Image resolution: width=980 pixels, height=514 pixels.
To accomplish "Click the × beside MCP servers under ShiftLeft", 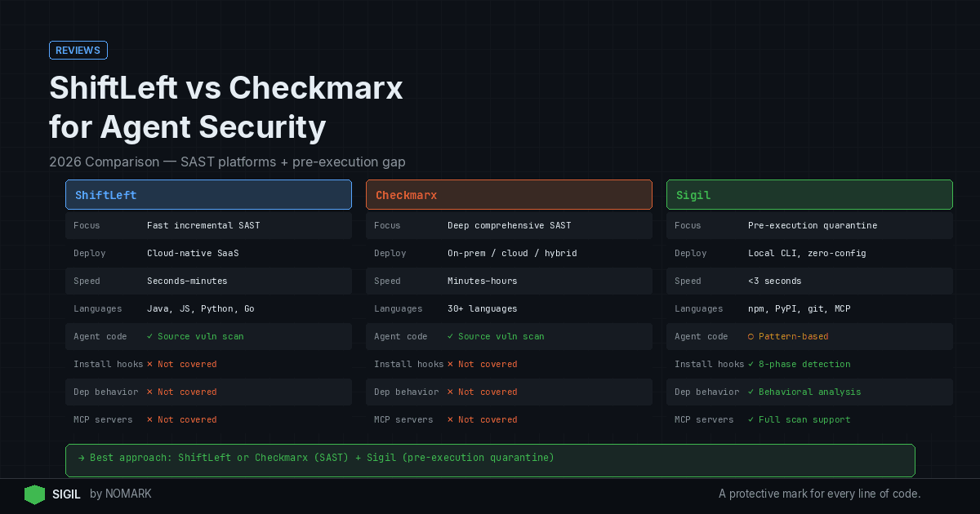I will pyautogui.click(x=150, y=419).
